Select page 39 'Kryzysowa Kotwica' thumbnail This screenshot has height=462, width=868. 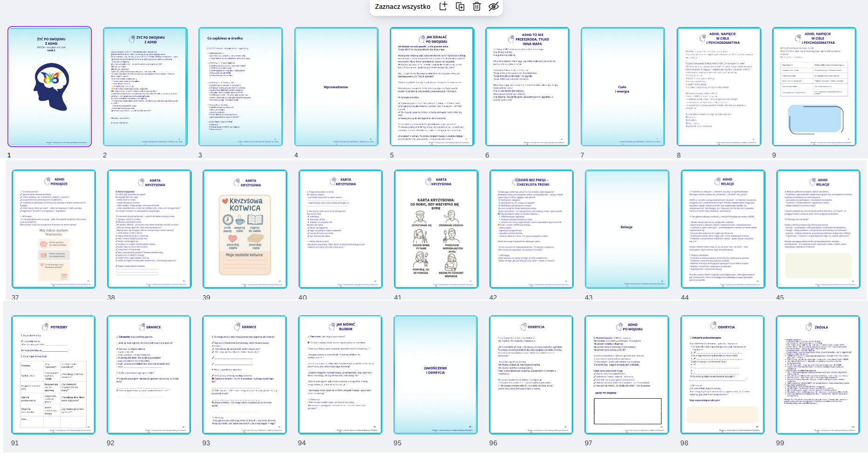[245, 229]
